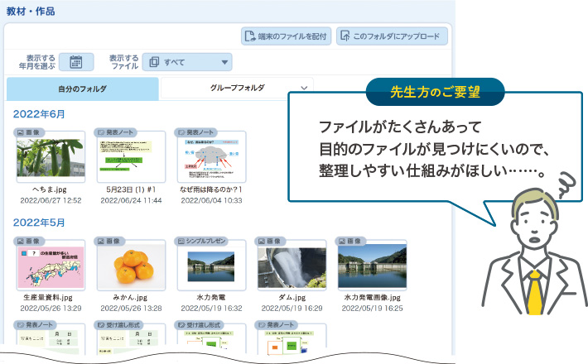Click the 教材・作品 page title
588x364 pixels.
click(x=31, y=12)
